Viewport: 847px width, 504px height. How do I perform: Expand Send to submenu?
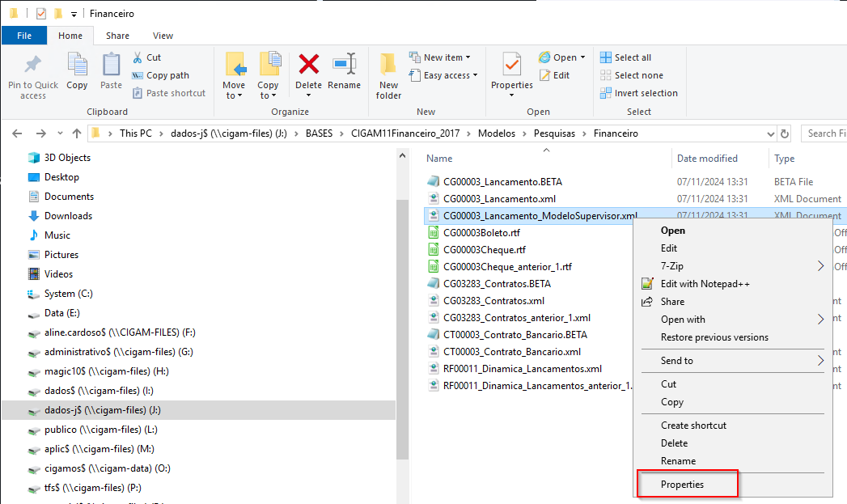(820, 360)
